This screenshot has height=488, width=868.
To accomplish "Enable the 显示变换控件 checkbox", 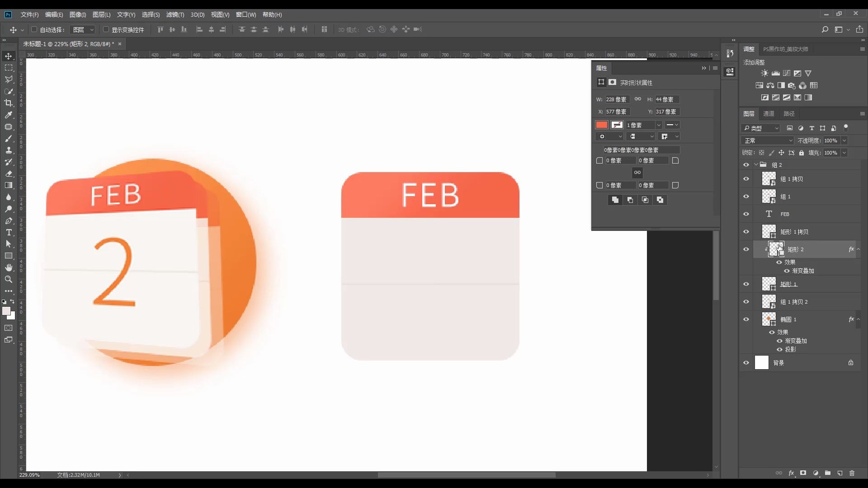I will point(106,29).
